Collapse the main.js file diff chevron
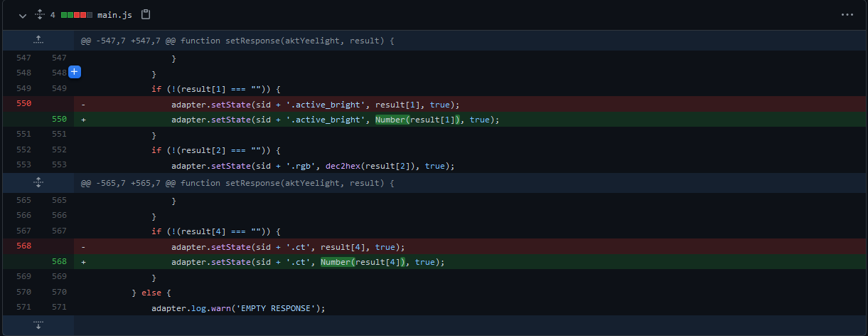868x336 pixels. [x=23, y=15]
